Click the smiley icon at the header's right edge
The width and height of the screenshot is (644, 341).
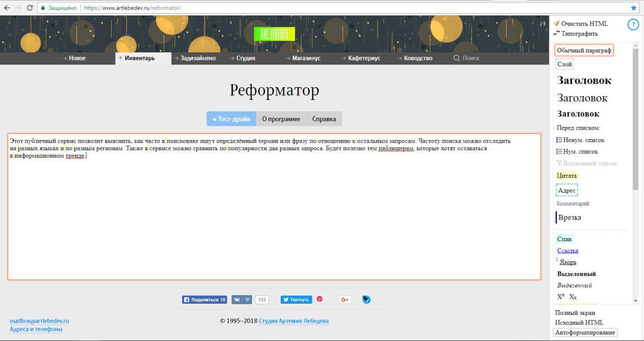pos(542,24)
